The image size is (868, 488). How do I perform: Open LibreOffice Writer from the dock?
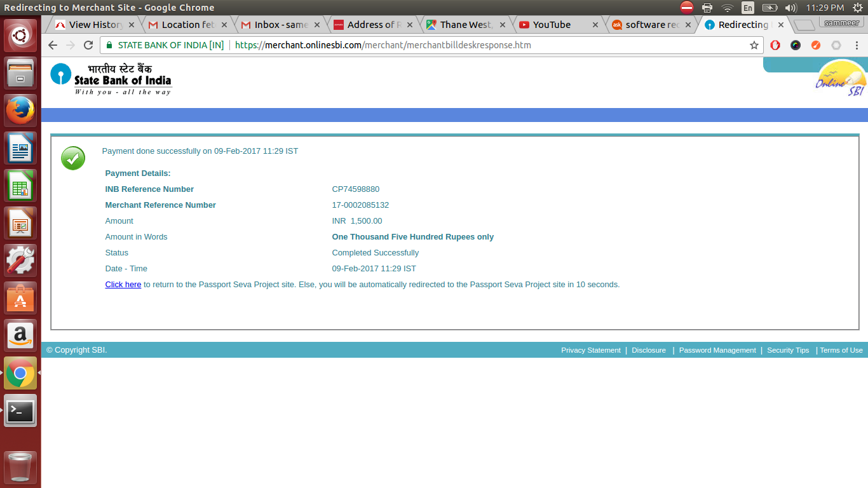(20, 147)
